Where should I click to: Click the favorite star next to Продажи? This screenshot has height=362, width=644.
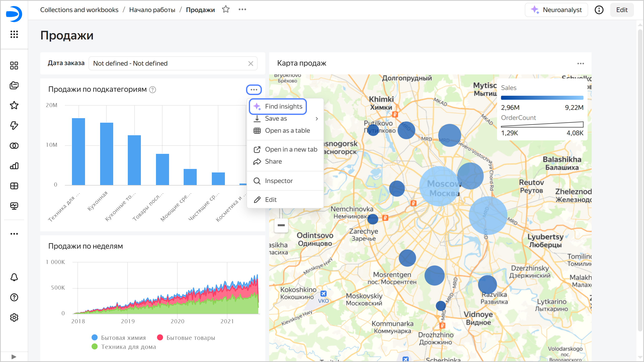point(226,10)
